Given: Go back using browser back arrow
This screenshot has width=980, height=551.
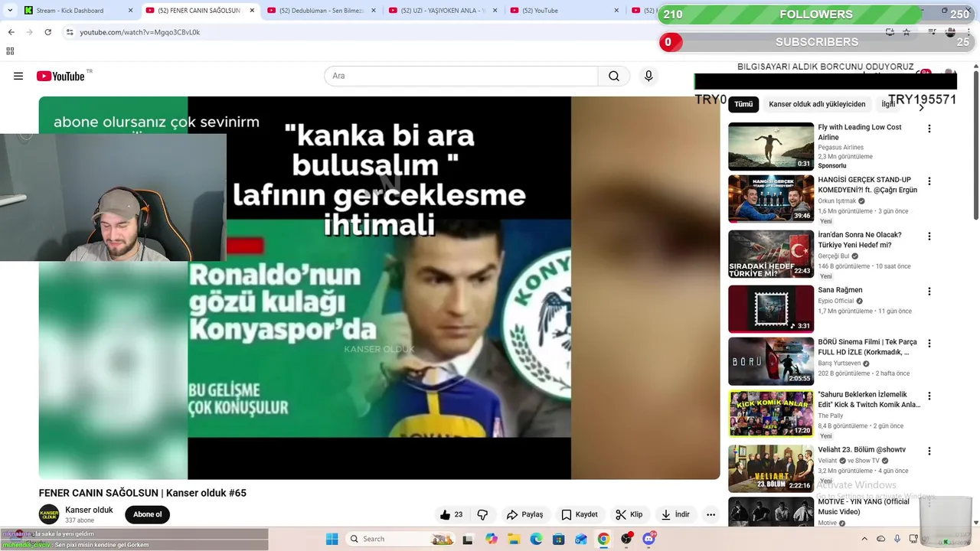Looking at the screenshot, I should [11, 32].
